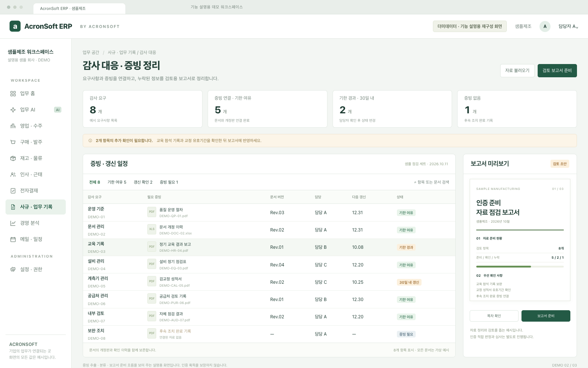Open the 후속 조치 완료 기록 link
The width and height of the screenshot is (588, 368).
[175, 331]
